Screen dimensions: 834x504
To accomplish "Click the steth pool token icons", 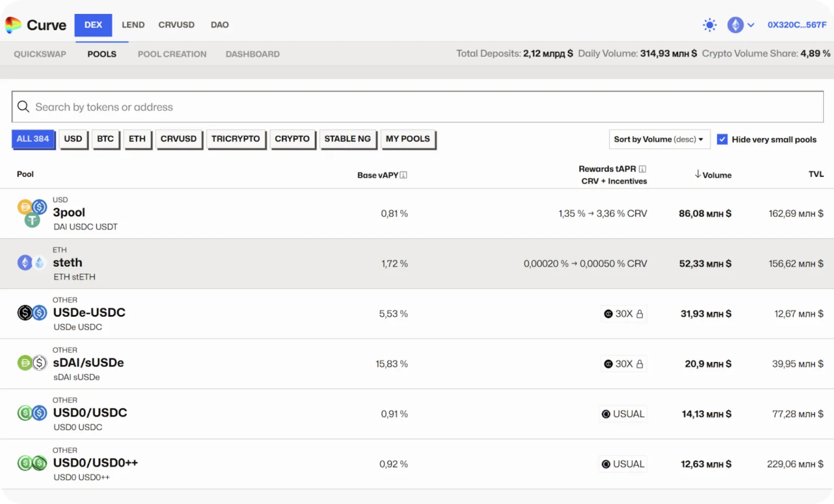I will click(32, 263).
